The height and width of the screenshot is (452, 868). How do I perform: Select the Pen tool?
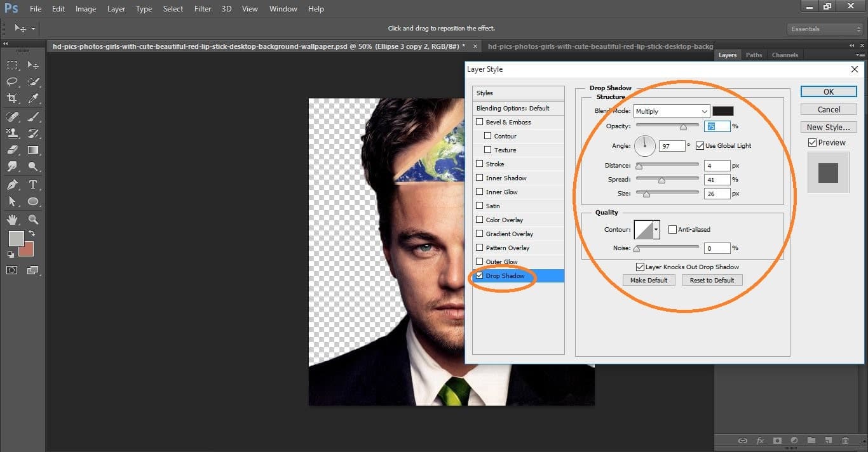tap(11, 184)
